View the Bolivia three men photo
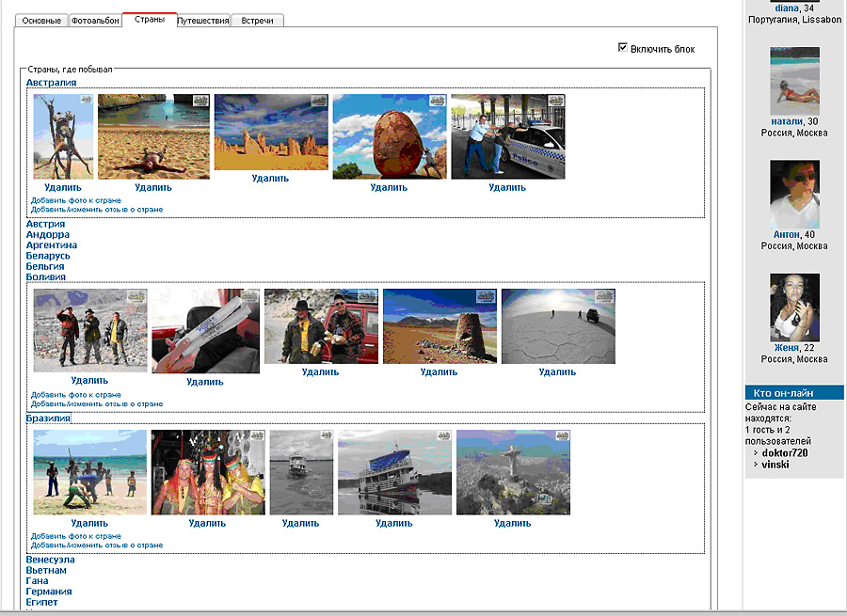 click(90, 330)
